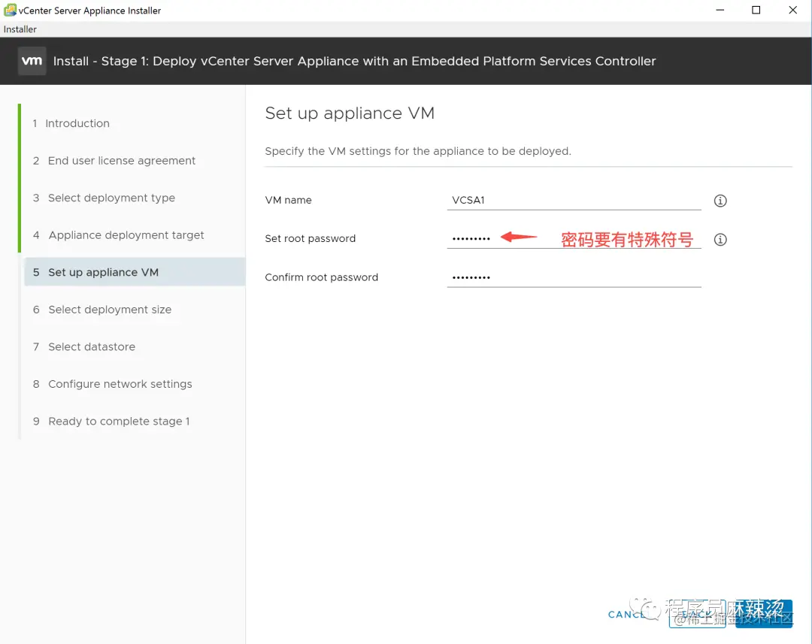Close the vCenter Server Appliance Installer window
This screenshot has width=812, height=644.
click(793, 11)
